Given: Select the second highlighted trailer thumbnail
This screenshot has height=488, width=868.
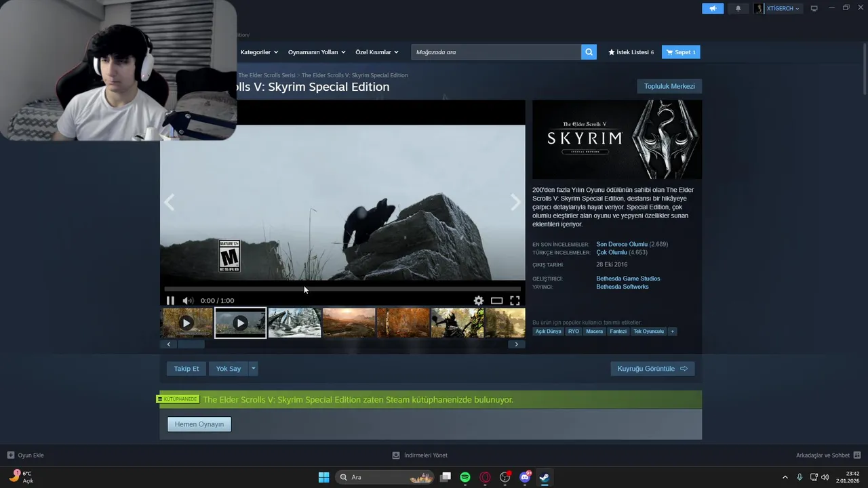Looking at the screenshot, I should coord(240,323).
